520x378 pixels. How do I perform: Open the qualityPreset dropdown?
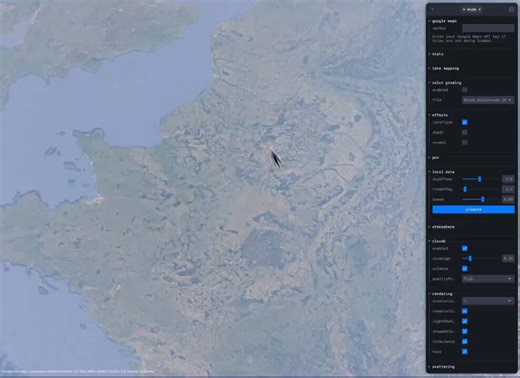pos(488,279)
